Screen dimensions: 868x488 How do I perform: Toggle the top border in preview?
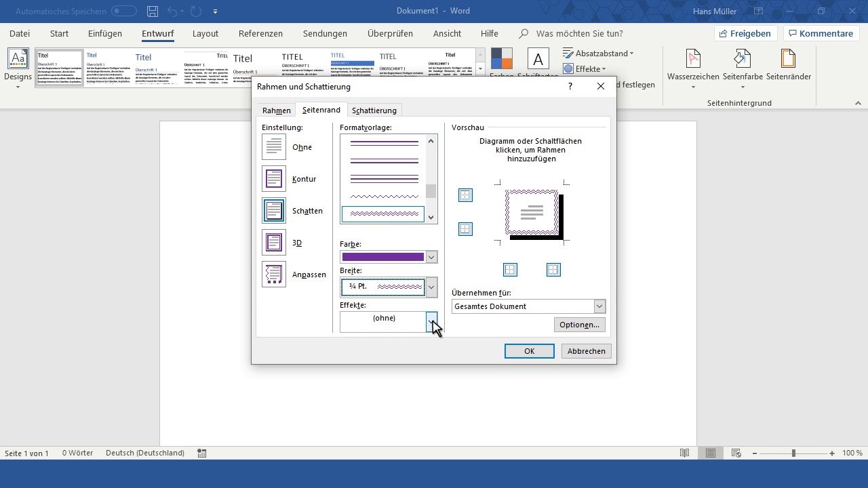coord(465,195)
